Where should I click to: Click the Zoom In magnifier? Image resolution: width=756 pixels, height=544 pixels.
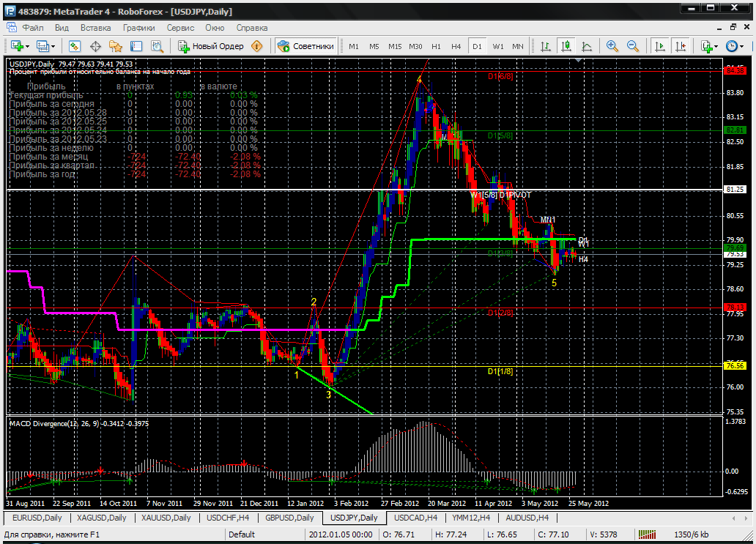(612, 46)
